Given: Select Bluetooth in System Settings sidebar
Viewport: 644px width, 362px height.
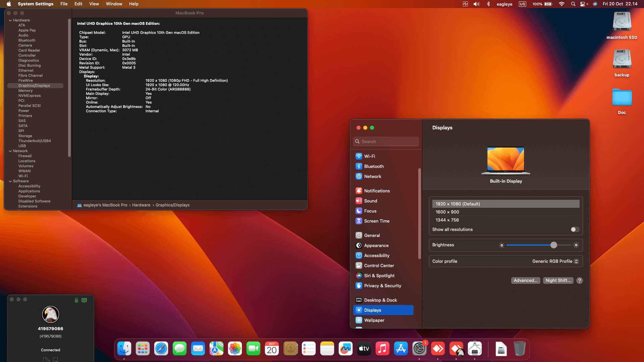Looking at the screenshot, I should tap(374, 166).
